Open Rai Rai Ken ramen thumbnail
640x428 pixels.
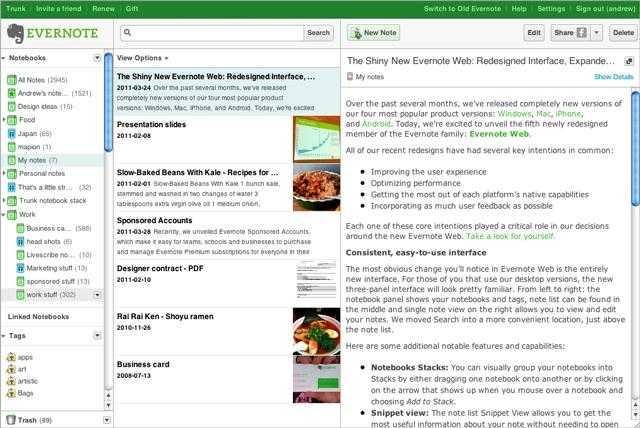pos(316,331)
